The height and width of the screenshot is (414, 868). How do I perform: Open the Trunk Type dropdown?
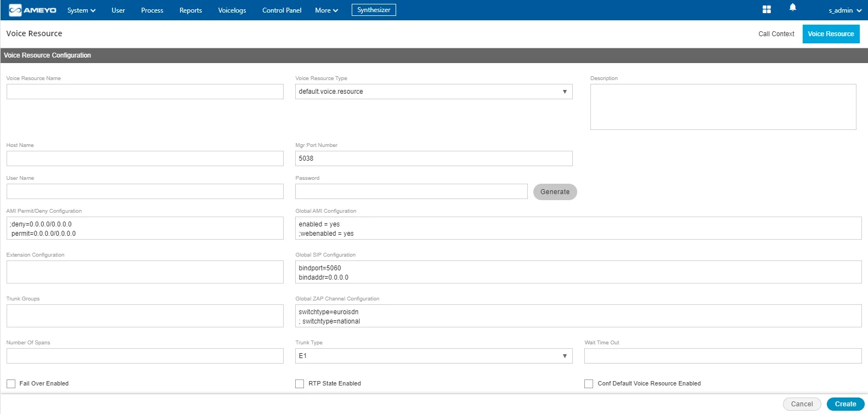(433, 356)
